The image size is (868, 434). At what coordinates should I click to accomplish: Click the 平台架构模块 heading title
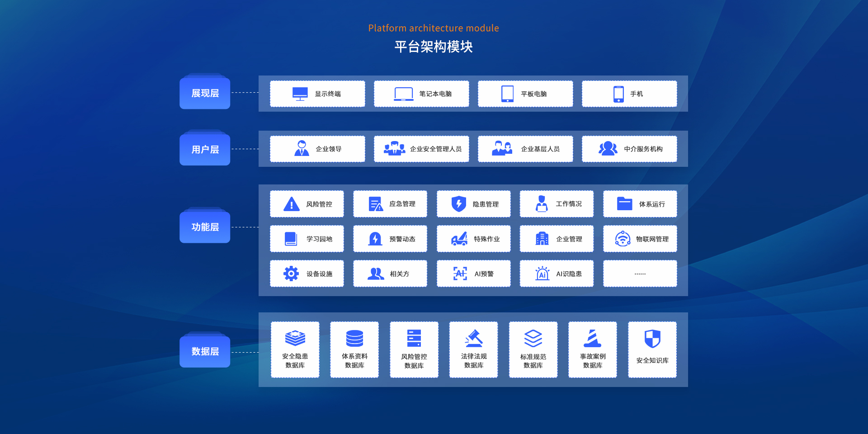pyautogui.click(x=434, y=47)
